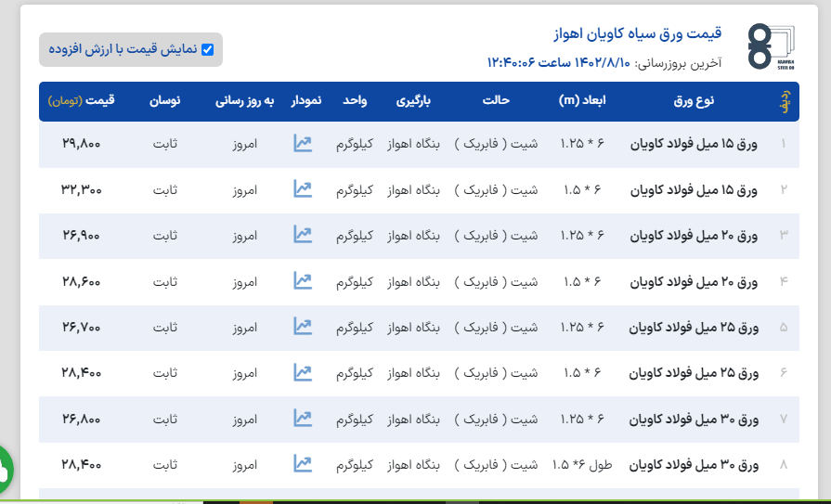Click the 28,400 price in row 8
831x504 pixels.
82,463
